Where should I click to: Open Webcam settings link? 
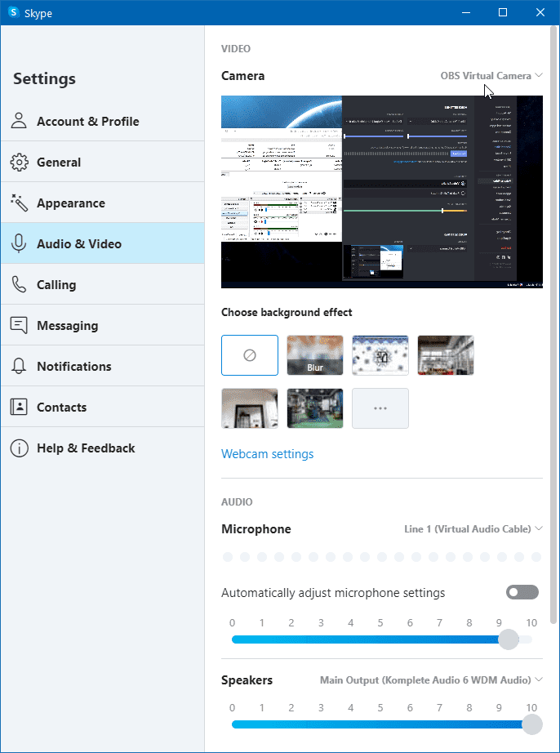[x=267, y=454]
